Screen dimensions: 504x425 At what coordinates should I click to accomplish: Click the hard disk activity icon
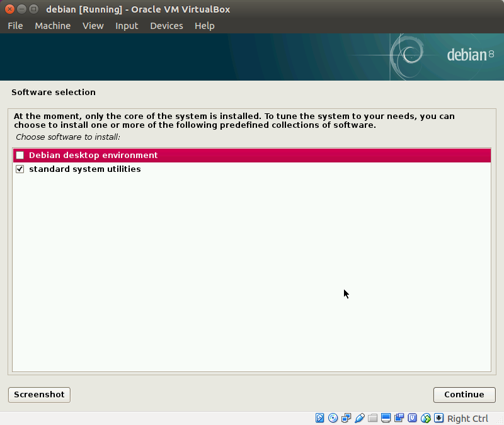319,418
